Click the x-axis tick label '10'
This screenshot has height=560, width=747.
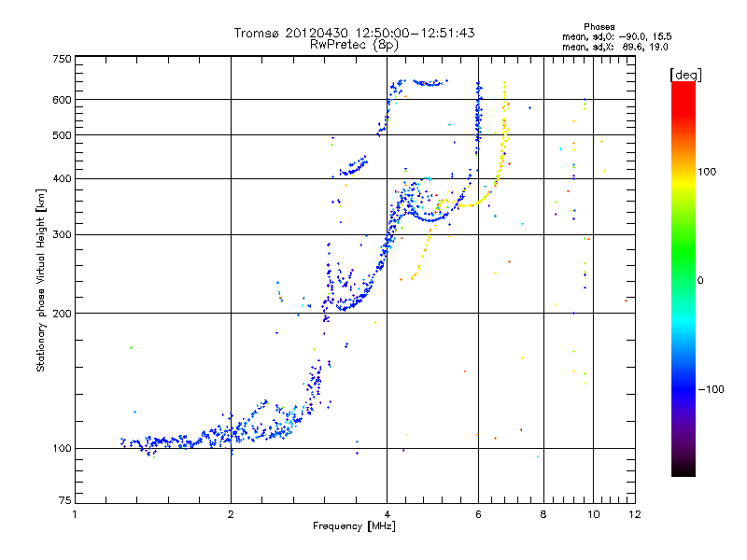[593, 514]
